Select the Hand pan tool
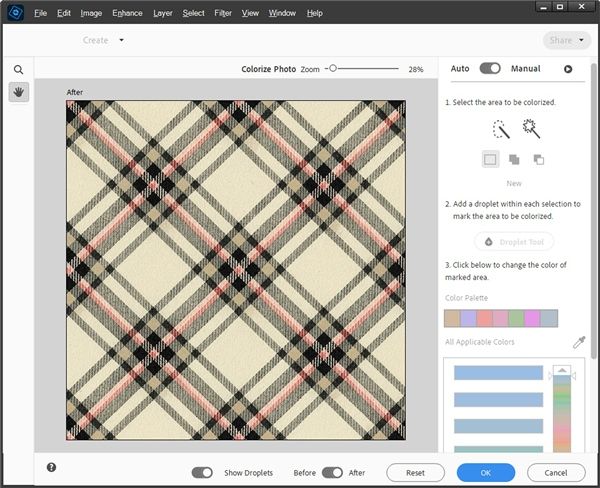The image size is (600, 488). 19,92
